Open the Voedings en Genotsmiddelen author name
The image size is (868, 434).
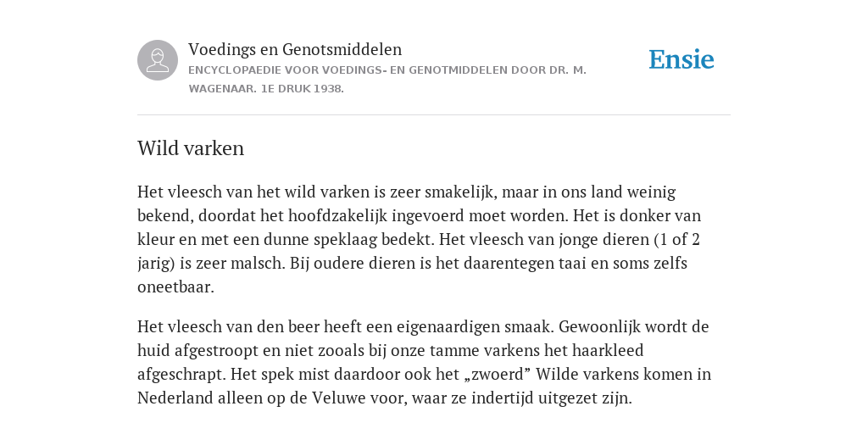tap(295, 49)
